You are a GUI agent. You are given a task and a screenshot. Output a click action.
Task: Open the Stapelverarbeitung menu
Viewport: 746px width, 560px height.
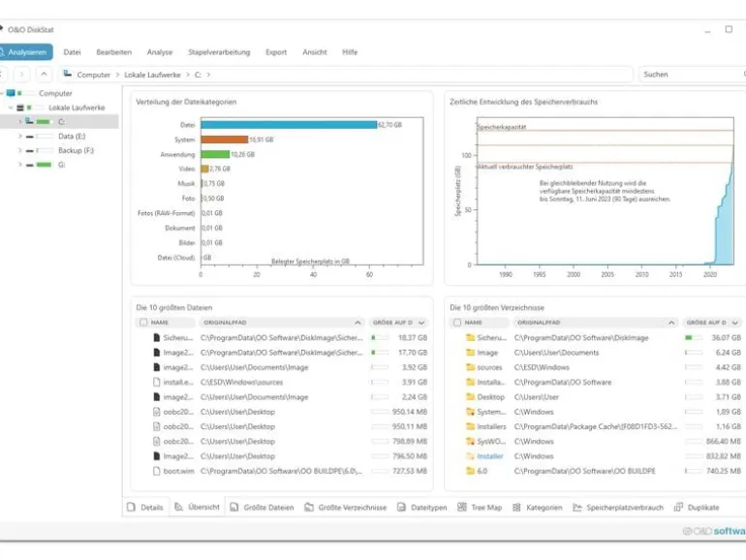tap(219, 52)
